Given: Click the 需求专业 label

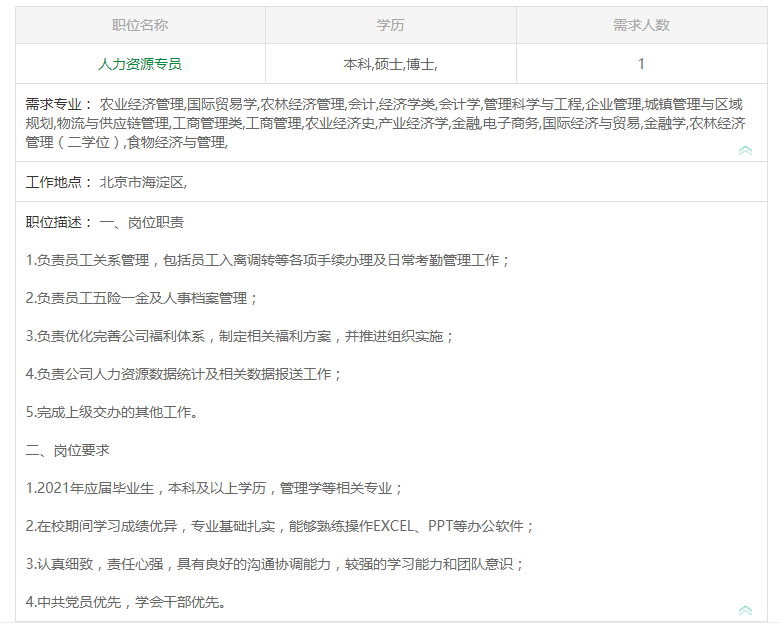Looking at the screenshot, I should 59,105.
